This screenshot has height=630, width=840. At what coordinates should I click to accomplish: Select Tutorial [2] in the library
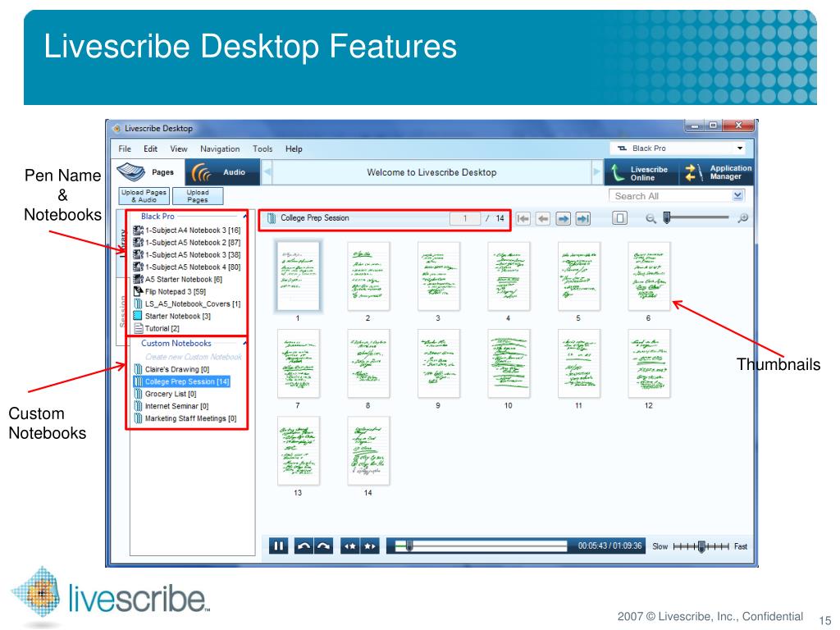click(157, 329)
